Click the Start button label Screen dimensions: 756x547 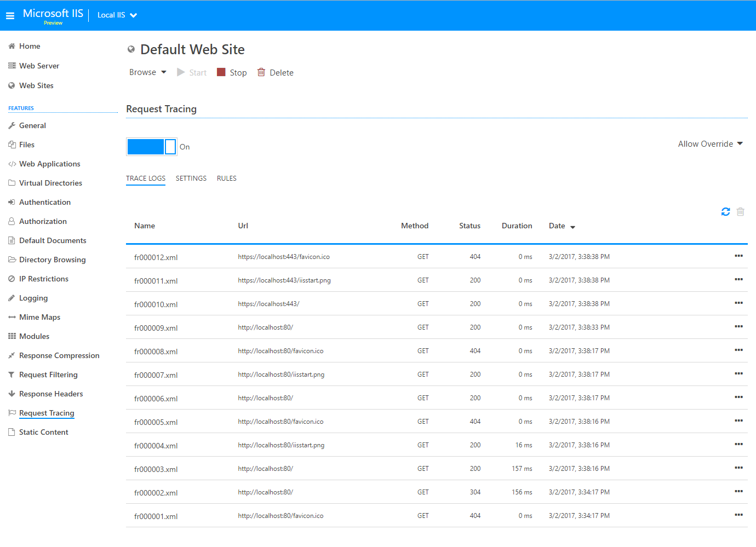198,73
